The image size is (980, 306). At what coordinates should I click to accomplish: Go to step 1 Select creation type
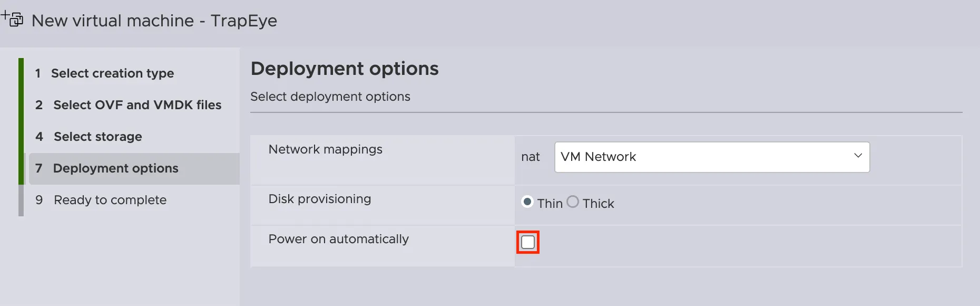pos(113,73)
